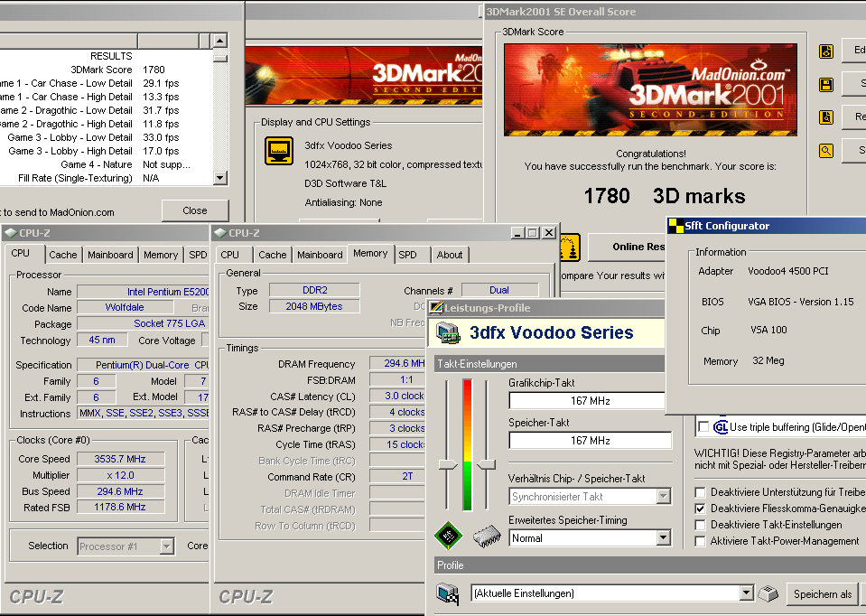866x616 pixels.
Task: Click the Speicher-Takt slider handle
Action: 486,464
